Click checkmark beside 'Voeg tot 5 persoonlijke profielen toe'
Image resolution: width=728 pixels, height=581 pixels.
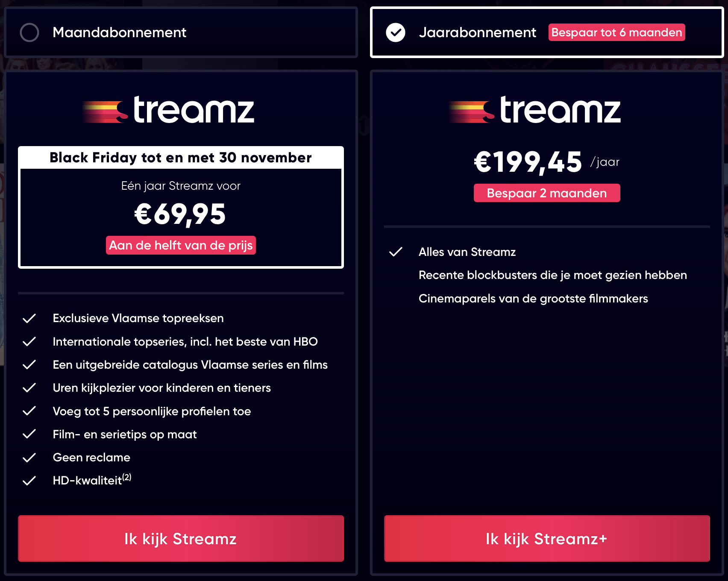(x=29, y=411)
